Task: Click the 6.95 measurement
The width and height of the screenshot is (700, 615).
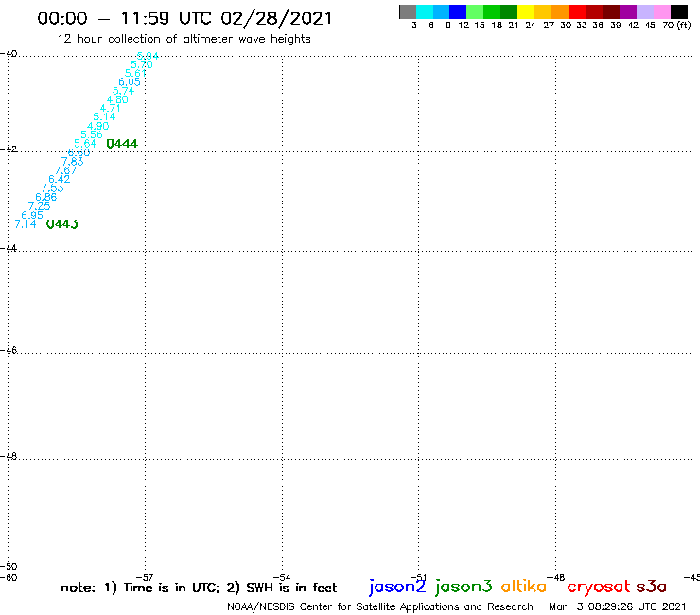Action: (x=32, y=215)
